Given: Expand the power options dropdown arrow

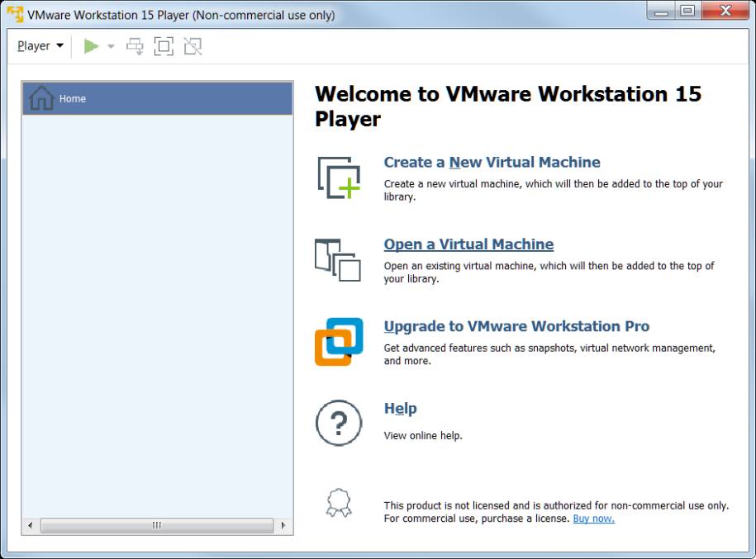Looking at the screenshot, I should click(111, 46).
